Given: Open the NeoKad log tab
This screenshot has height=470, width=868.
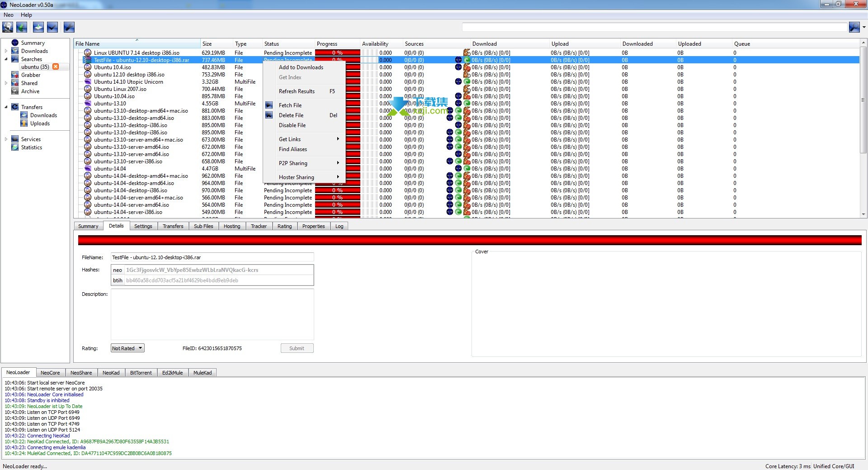Looking at the screenshot, I should click(111, 373).
